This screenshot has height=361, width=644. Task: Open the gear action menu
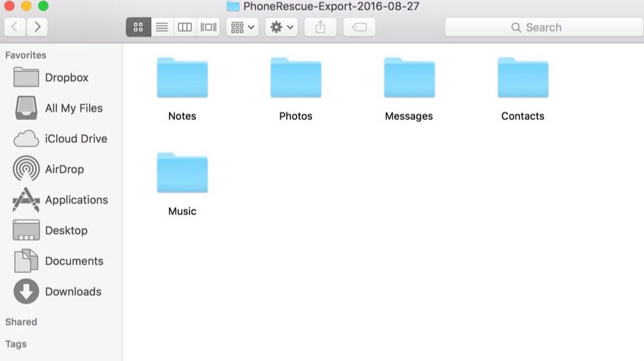click(x=281, y=27)
